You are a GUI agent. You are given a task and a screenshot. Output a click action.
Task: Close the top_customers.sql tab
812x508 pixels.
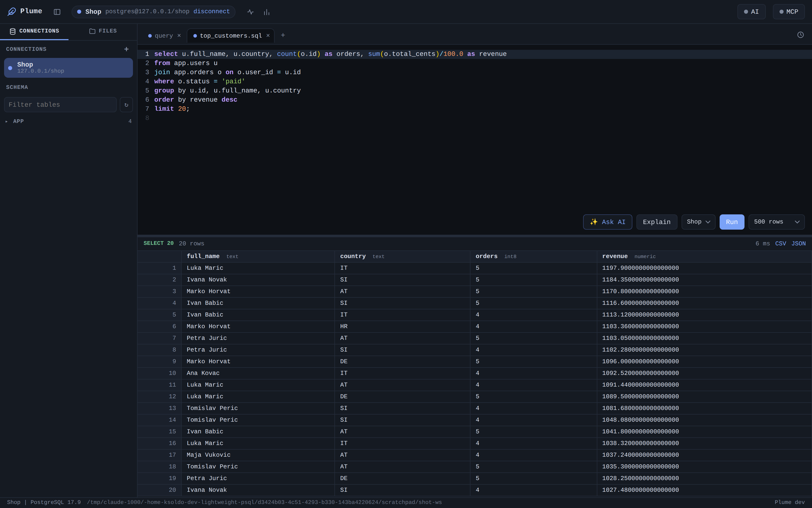(x=268, y=36)
